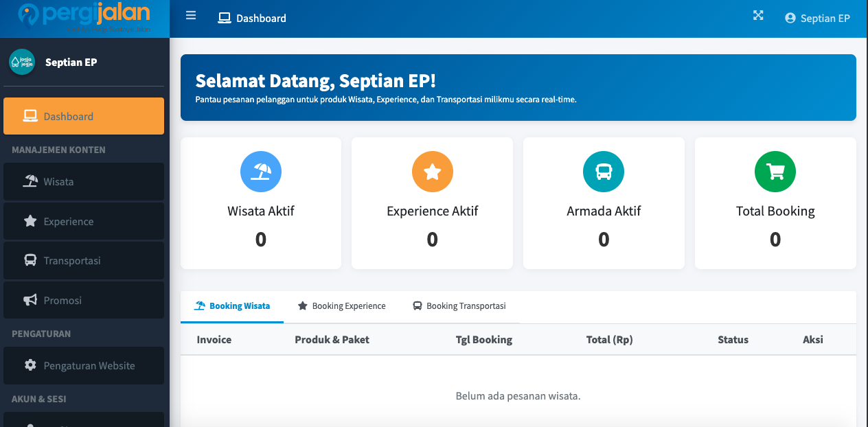Image resolution: width=868 pixels, height=427 pixels.
Task: Open Wisata content management
Action: click(84, 182)
